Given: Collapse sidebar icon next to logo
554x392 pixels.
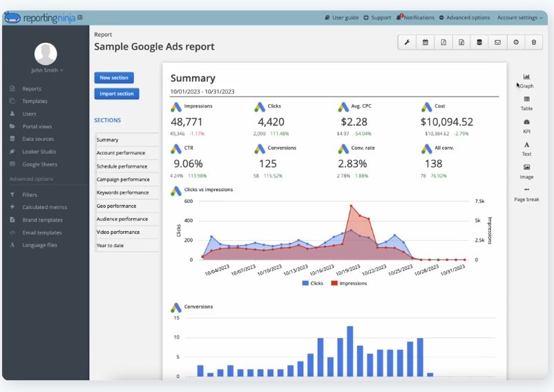Looking at the screenshot, I should pos(80,17).
